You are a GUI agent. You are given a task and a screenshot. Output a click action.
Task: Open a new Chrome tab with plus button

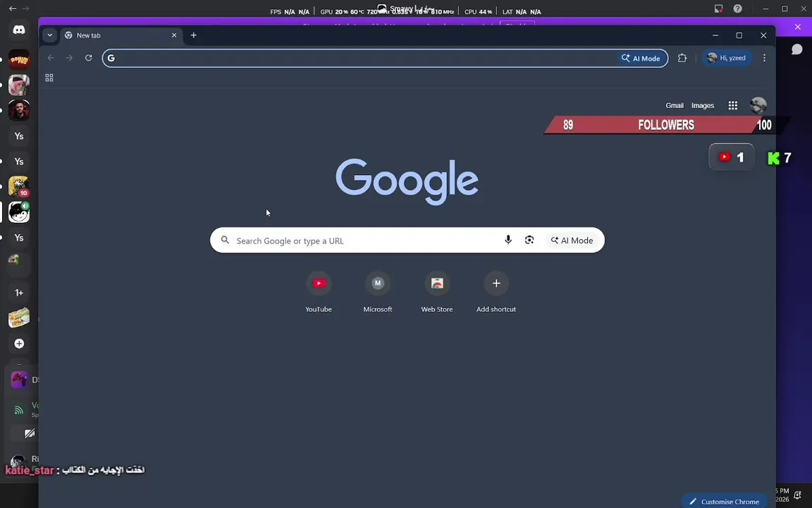[x=194, y=35]
